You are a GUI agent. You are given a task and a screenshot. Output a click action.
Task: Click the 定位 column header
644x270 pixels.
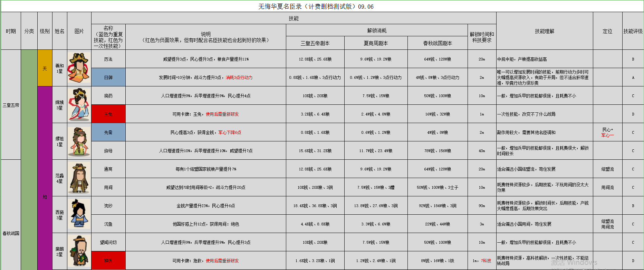[x=608, y=31]
